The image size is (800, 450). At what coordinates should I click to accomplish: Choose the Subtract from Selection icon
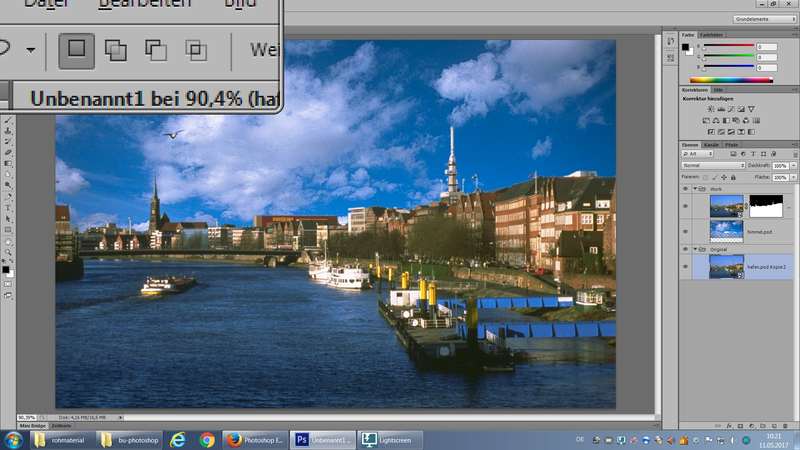pyautogui.click(x=156, y=49)
